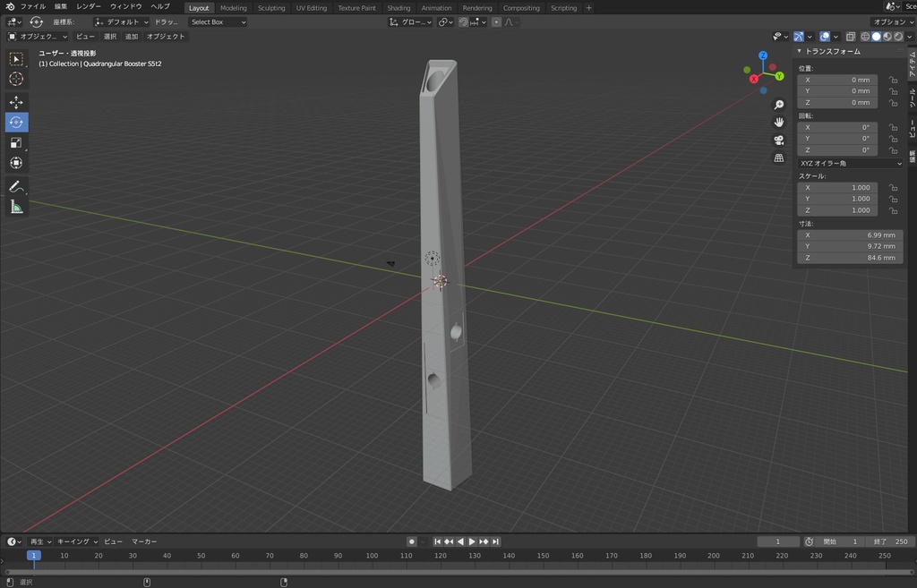Viewport: 917px width, 588px height.
Task: Toggle preview range clock in timeline
Action: pyautogui.click(x=809, y=541)
